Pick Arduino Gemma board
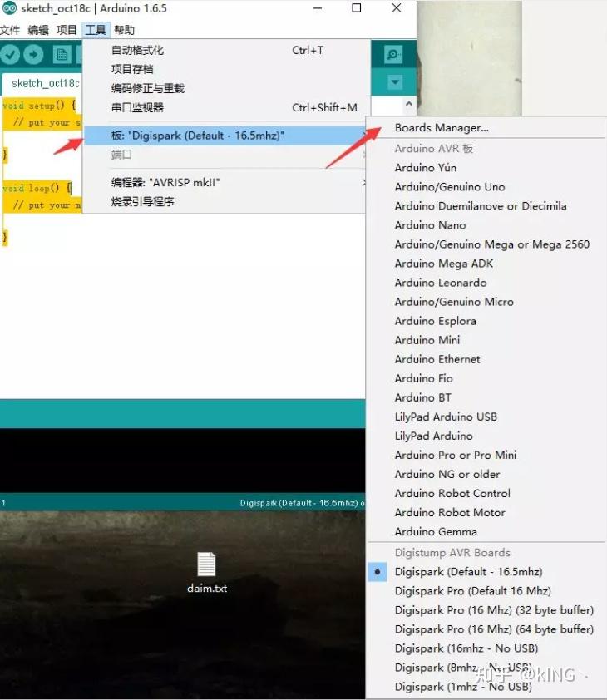Viewport: 607px width, 700px height. 486,532
